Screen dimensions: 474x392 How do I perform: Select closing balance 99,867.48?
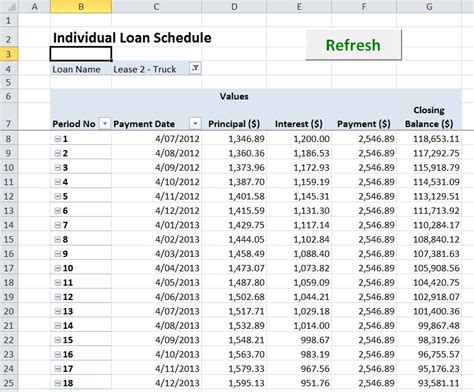(429, 326)
